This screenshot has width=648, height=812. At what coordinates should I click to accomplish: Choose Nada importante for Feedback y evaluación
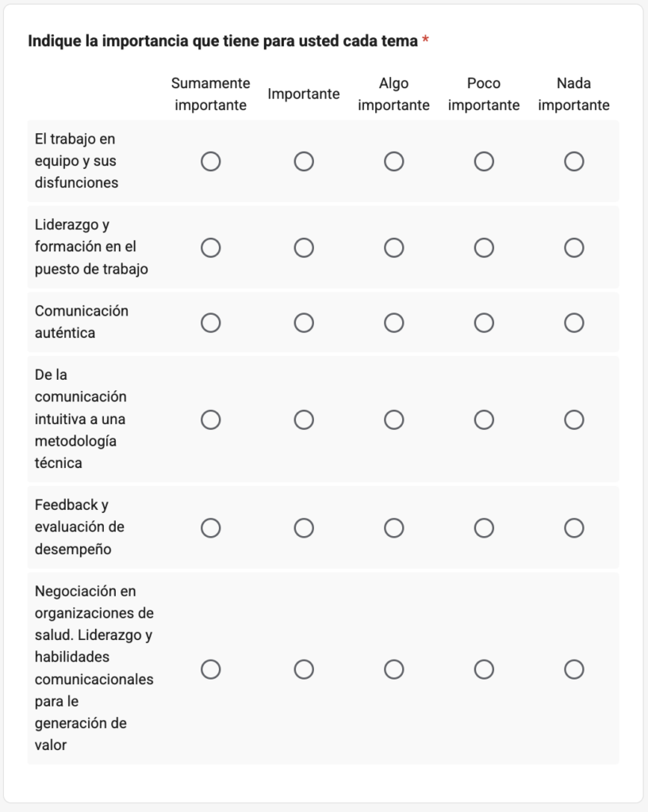pyautogui.click(x=574, y=527)
